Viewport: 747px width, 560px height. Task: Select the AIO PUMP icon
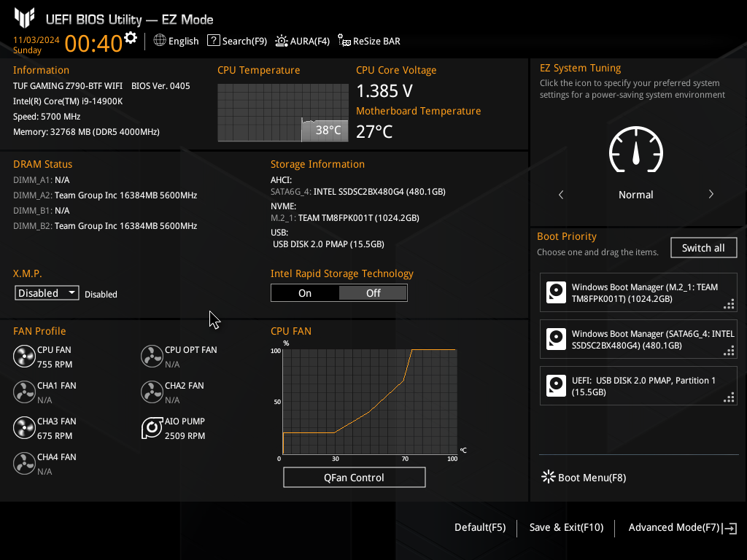152,427
